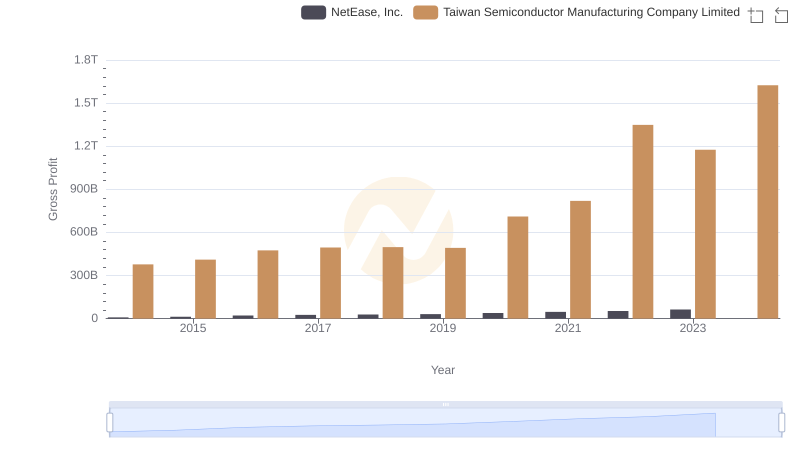Click the '2015' x-axis label
This screenshot has width=800, height=461.
pyautogui.click(x=193, y=328)
